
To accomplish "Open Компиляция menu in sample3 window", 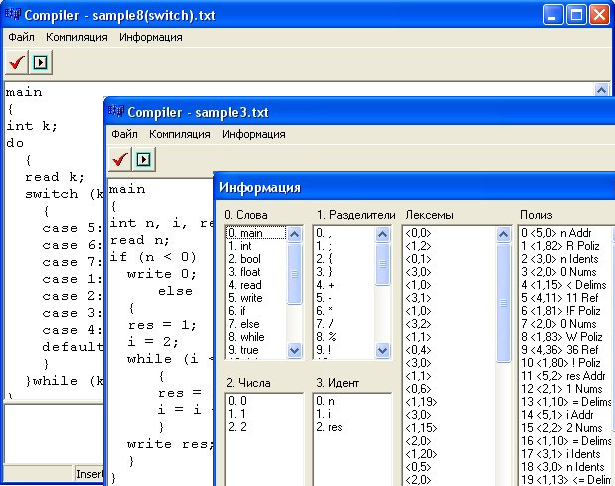I will [180, 134].
